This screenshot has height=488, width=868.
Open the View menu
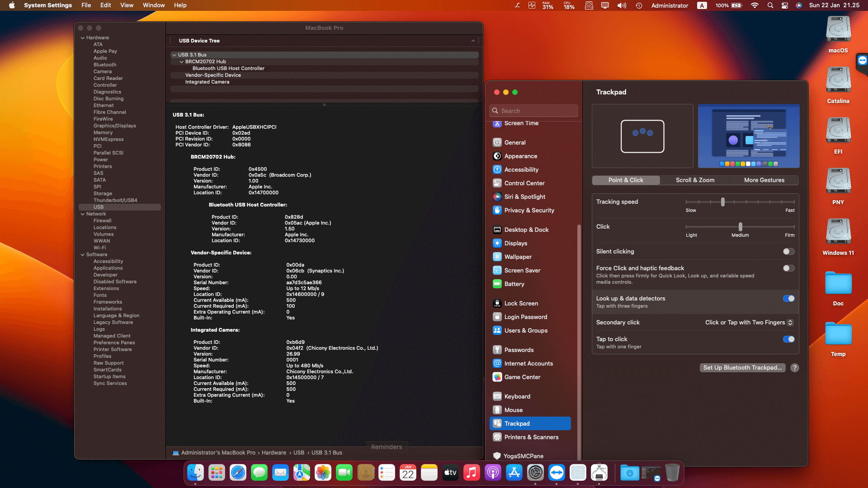tap(127, 5)
